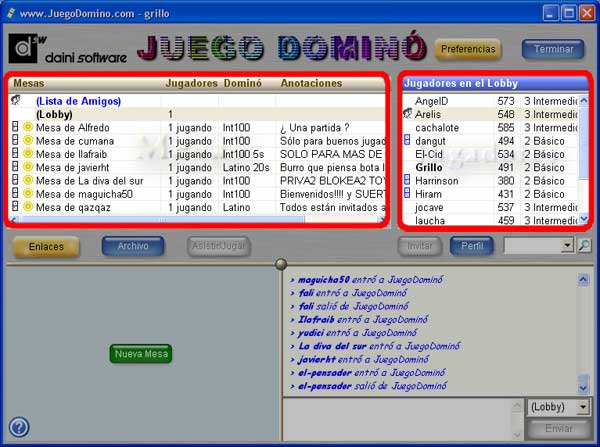Click the help question mark icon
The width and height of the screenshot is (600, 447).
[x=18, y=427]
